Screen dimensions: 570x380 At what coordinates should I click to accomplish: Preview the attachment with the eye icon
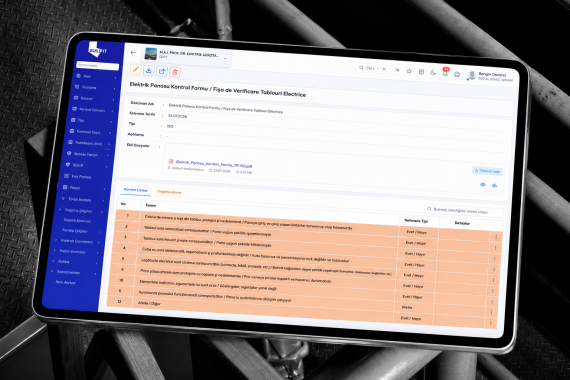(483, 184)
